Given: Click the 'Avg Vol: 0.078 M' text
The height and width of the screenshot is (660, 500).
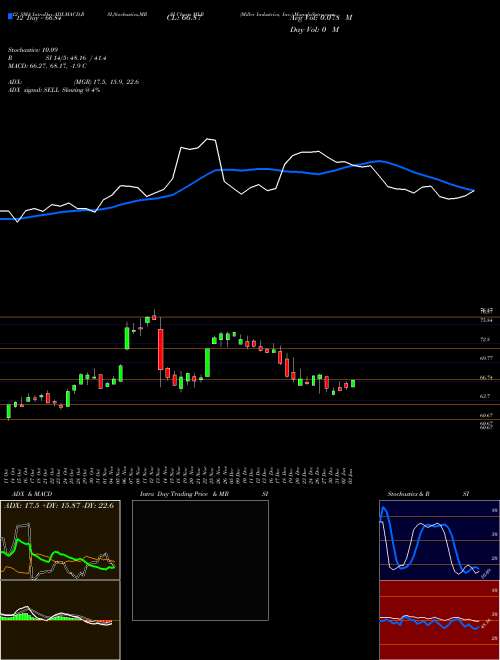Looking at the screenshot, I should click(321, 18).
